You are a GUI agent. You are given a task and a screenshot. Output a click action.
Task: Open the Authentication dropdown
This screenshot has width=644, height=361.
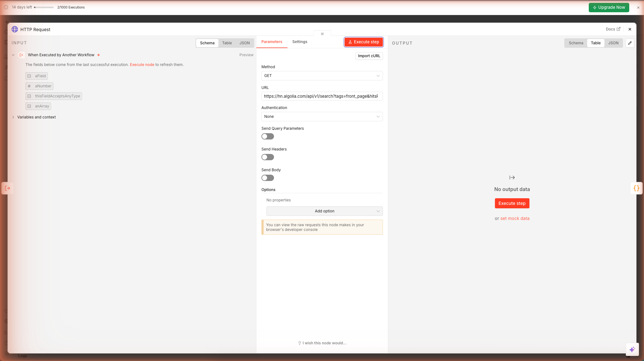pos(322,117)
